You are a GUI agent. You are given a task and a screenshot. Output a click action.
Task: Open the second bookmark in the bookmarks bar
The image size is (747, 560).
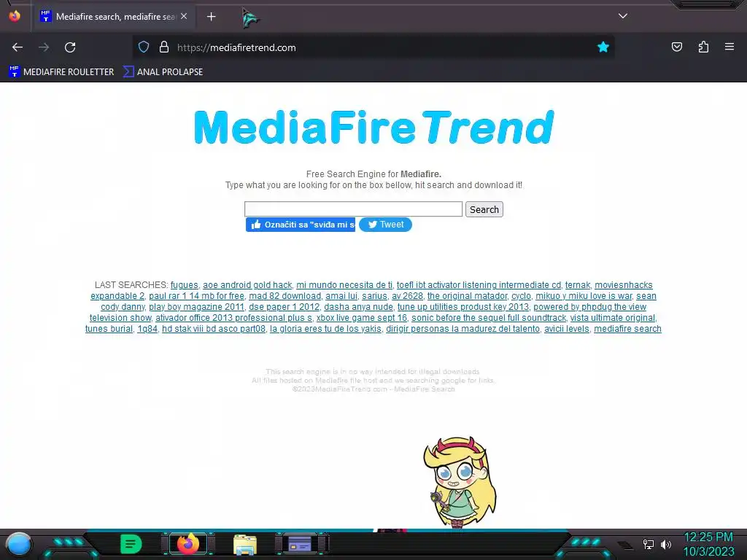click(163, 72)
